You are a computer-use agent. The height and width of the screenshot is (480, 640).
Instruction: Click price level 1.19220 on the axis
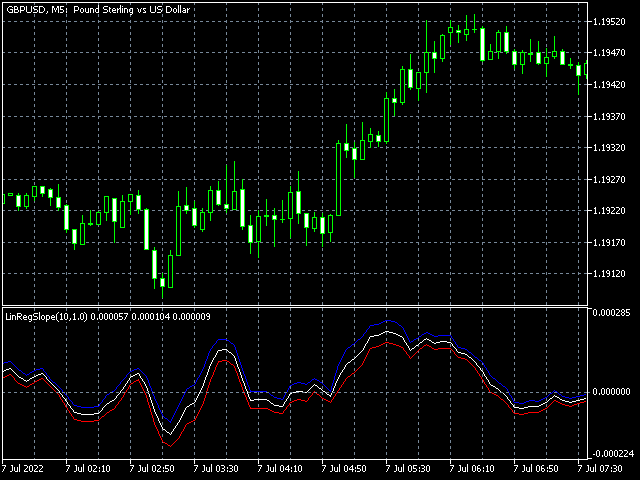609,211
